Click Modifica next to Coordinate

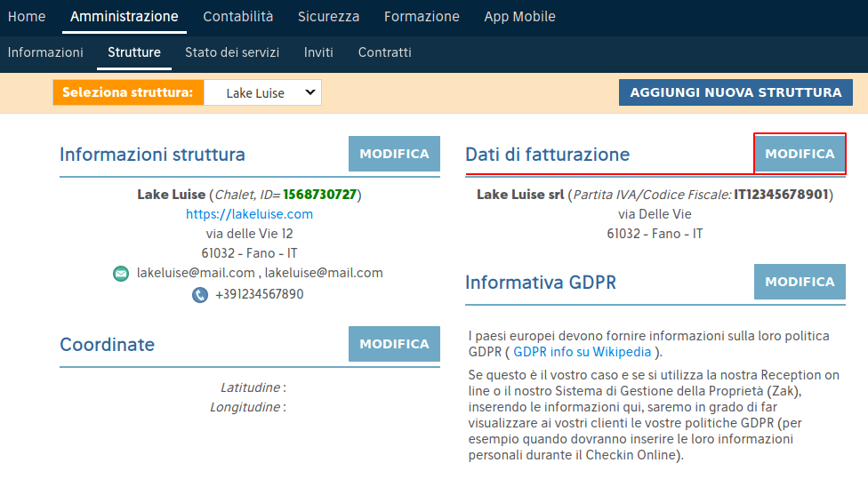394,344
